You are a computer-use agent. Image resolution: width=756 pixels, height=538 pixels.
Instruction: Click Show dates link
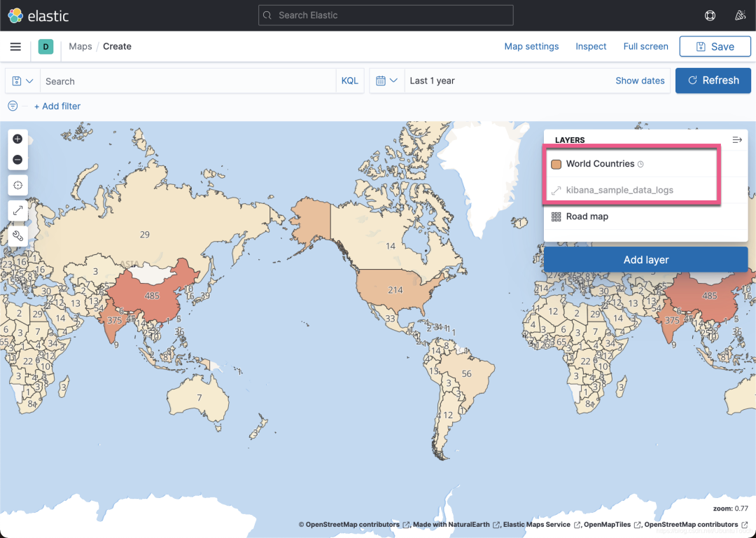640,81
